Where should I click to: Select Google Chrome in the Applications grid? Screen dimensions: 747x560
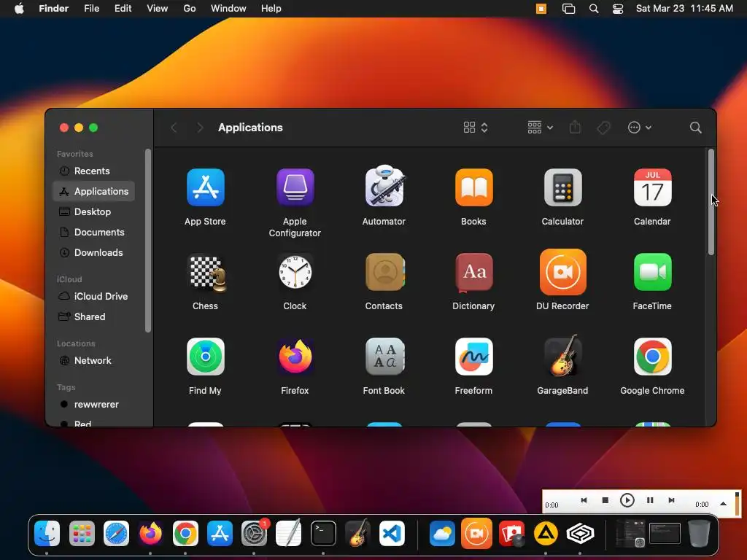pos(652,357)
